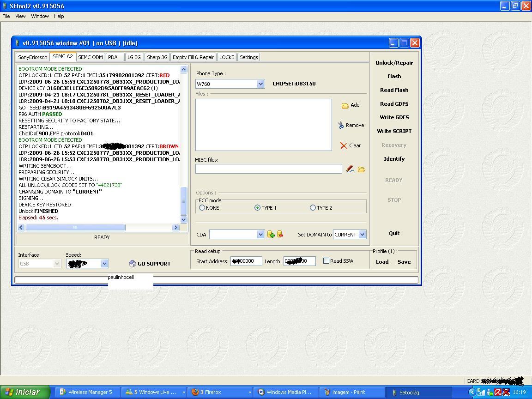Click the GO SUPPORT home icon
This screenshot has height=399, width=532.
[x=133, y=264]
